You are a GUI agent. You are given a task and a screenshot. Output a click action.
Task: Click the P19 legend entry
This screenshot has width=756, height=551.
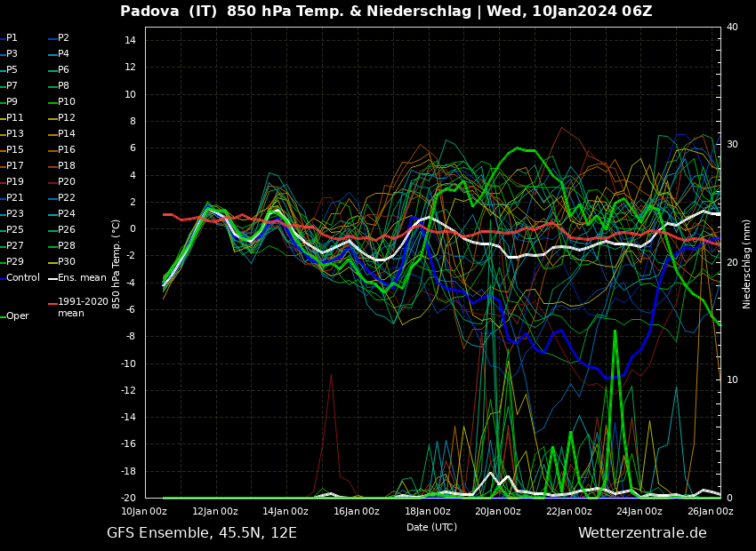pos(14,181)
